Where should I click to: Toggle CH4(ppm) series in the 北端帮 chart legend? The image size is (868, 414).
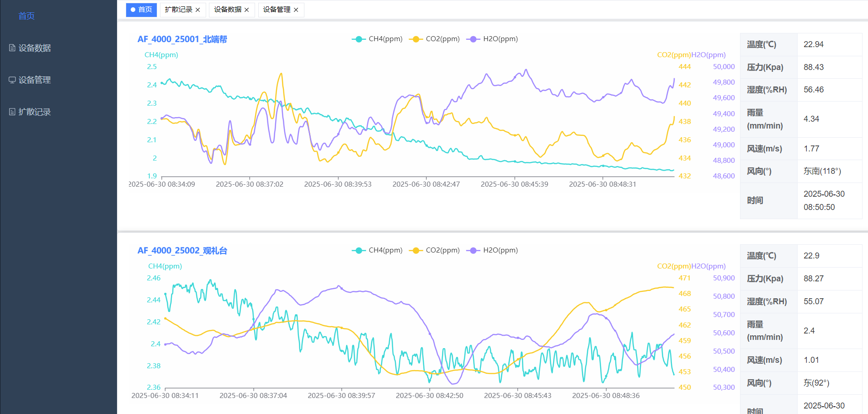[377, 39]
